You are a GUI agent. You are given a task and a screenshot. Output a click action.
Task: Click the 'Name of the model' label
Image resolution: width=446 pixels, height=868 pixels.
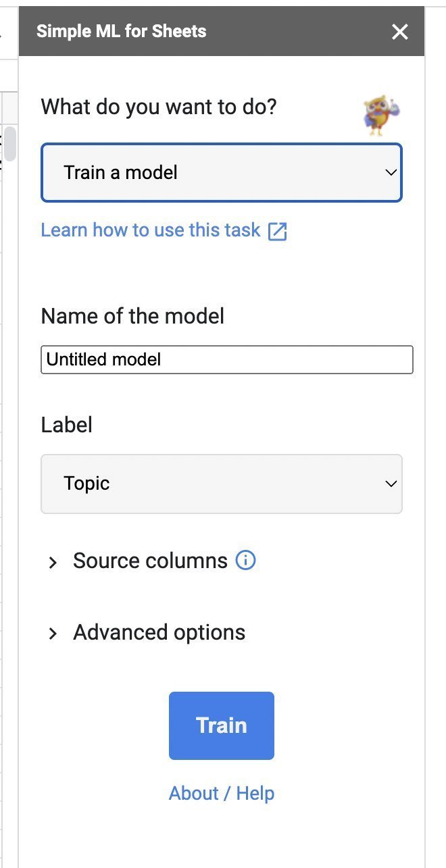pyautogui.click(x=132, y=315)
